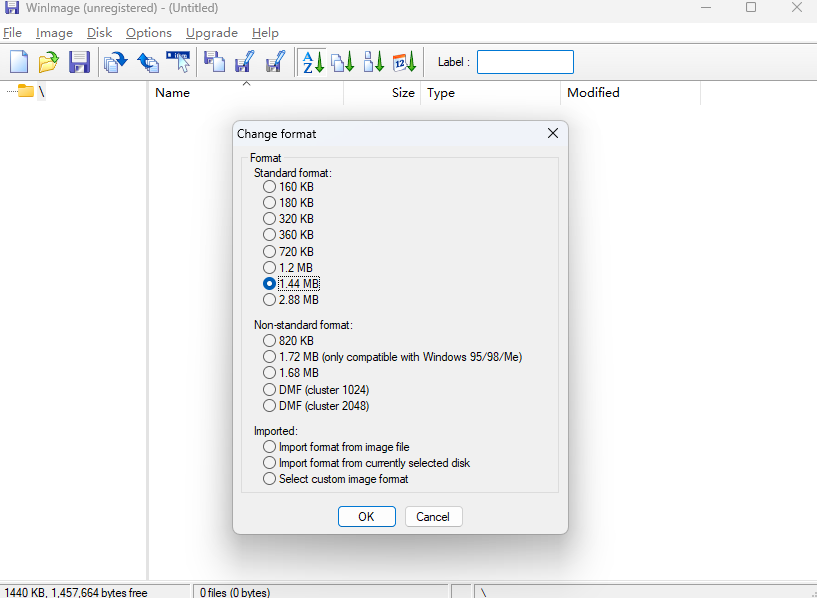
Task: Click the sort by date calendar icon
Action: [x=404, y=62]
